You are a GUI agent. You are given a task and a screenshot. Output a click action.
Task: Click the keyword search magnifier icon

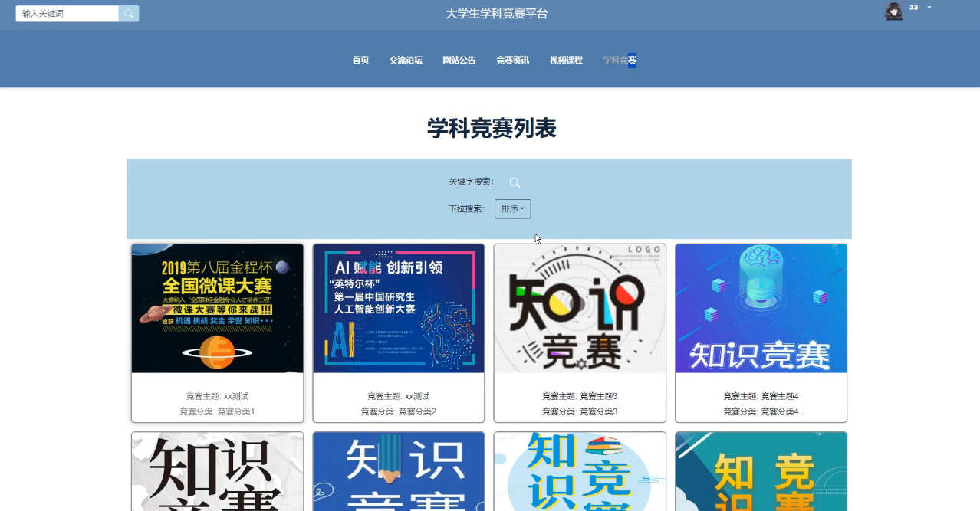click(x=515, y=182)
